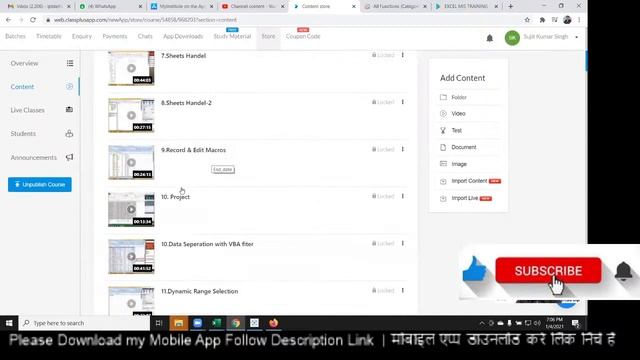The height and width of the screenshot is (360, 640).
Task: Click locked status of 10.Data Seperation video
Action: tap(383, 243)
